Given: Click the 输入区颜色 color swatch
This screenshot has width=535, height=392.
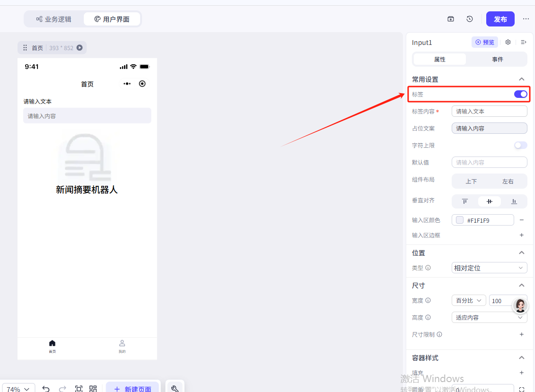Looking at the screenshot, I should (x=460, y=220).
